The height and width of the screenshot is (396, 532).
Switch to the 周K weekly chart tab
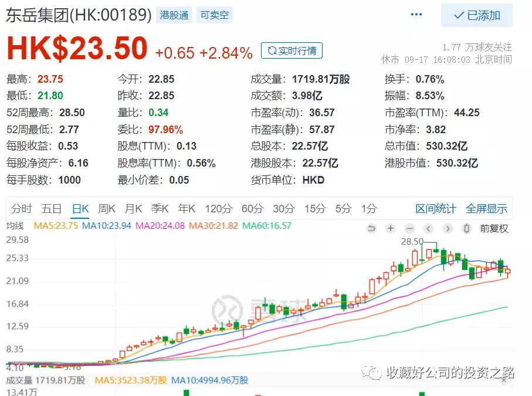pyautogui.click(x=106, y=208)
